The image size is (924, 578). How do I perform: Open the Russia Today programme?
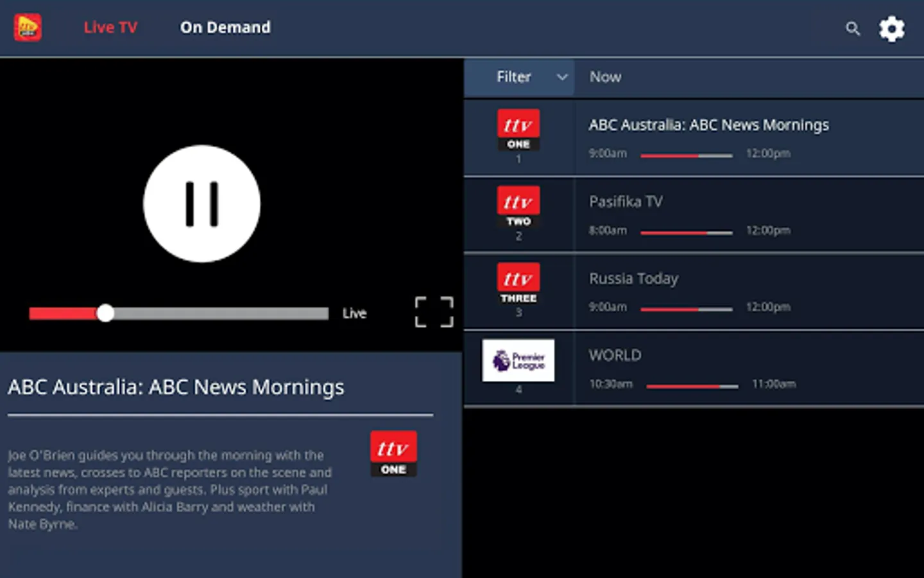[633, 279]
